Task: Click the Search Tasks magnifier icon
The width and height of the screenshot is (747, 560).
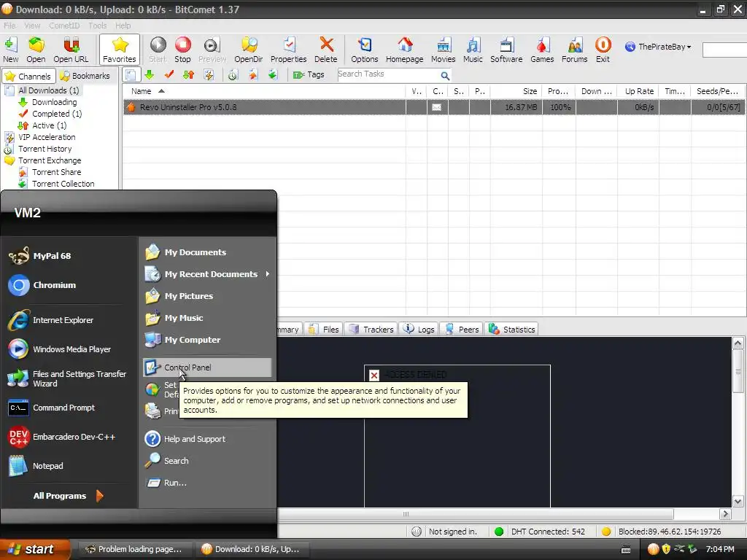Action: point(445,75)
